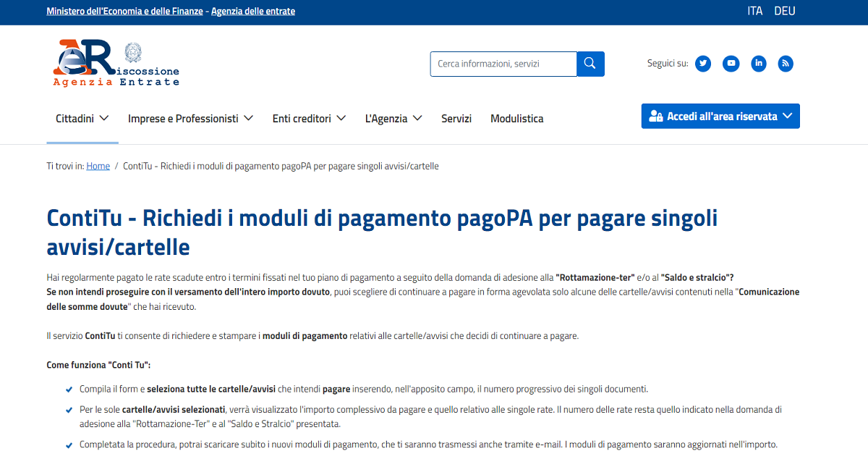Open Agenzia delle entrate top link
Viewport: 868px width, 459px height.
click(x=253, y=12)
